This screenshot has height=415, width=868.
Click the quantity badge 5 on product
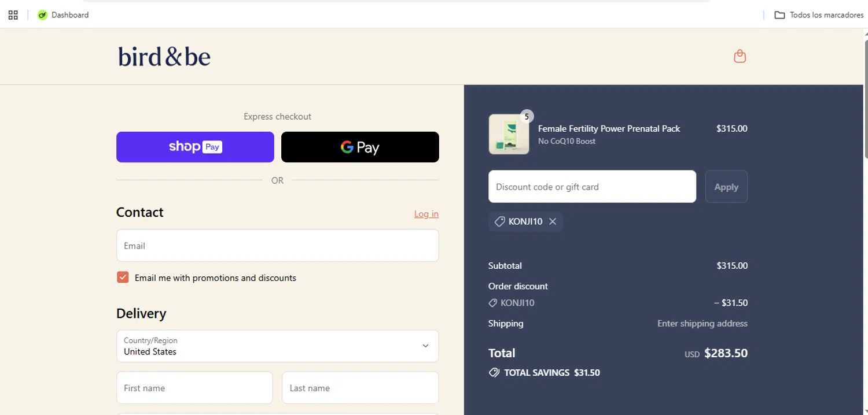click(x=527, y=117)
